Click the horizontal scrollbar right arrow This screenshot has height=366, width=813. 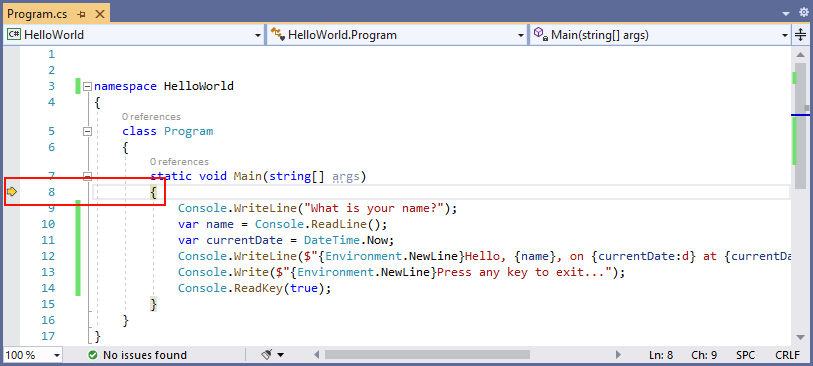point(618,355)
